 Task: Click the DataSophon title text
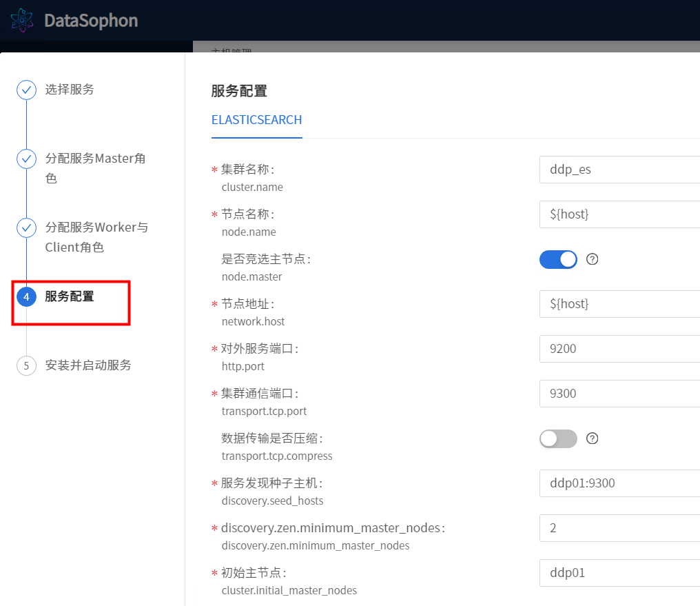click(x=91, y=21)
